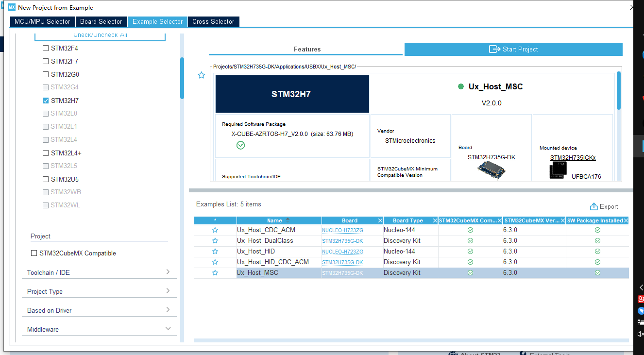Select the Ux_Host_HID example name
The height and width of the screenshot is (355, 644).
256,252
